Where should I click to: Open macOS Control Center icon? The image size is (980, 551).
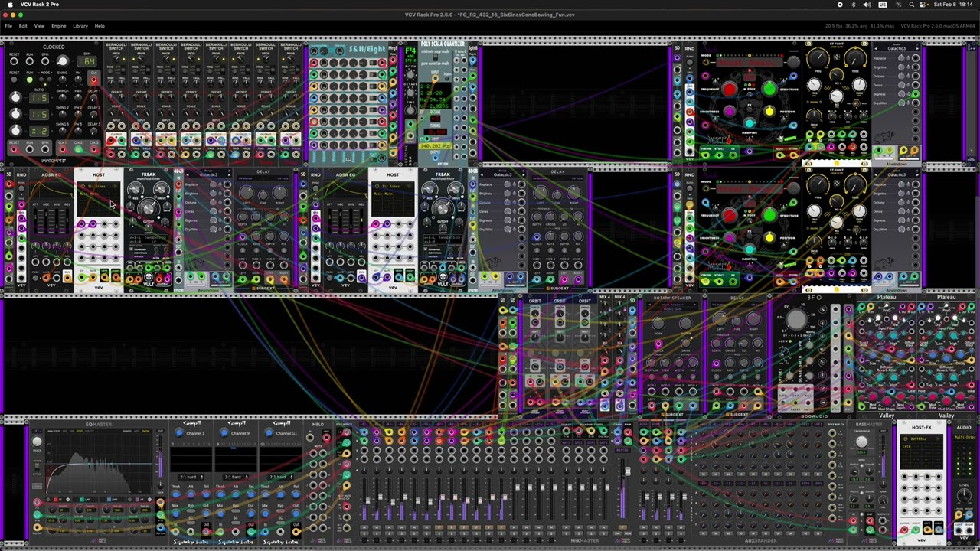click(924, 5)
